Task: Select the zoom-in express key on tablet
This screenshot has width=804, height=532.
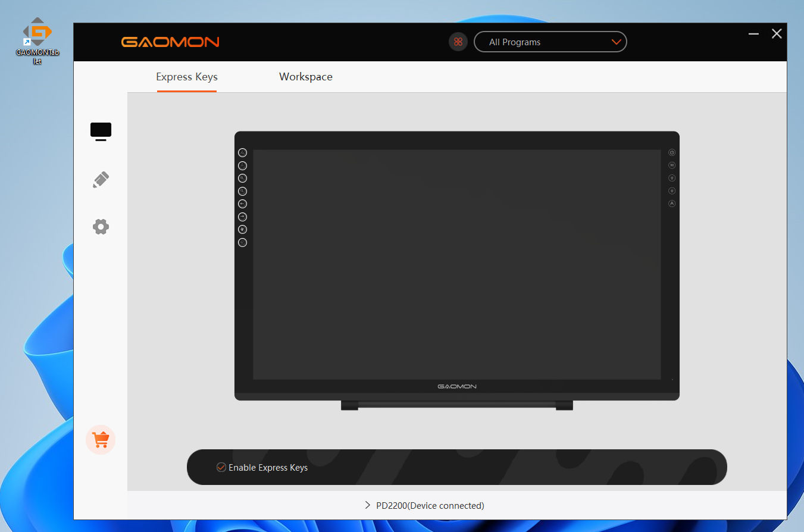Action: (242, 178)
